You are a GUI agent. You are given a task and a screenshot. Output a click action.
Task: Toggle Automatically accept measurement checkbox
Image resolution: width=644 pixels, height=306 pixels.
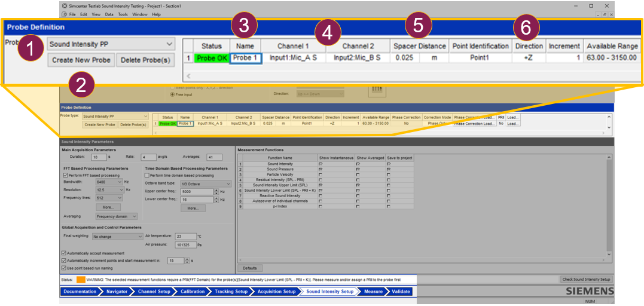click(63, 253)
